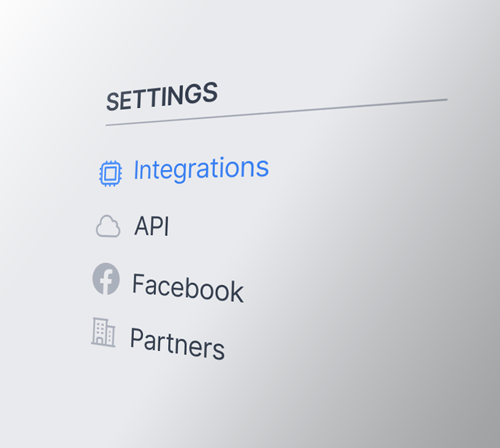This screenshot has width=500, height=448.
Task: Choose the active blue menu entry
Action: coord(201,169)
